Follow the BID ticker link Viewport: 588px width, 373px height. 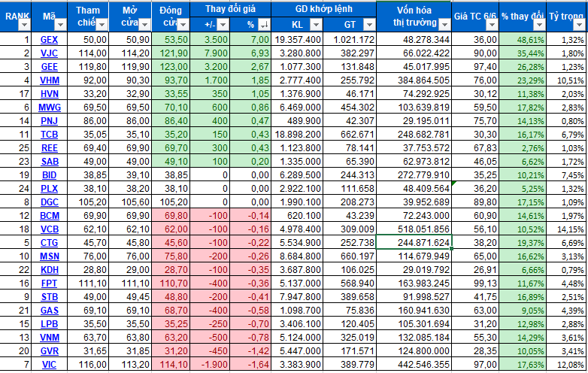(49, 175)
